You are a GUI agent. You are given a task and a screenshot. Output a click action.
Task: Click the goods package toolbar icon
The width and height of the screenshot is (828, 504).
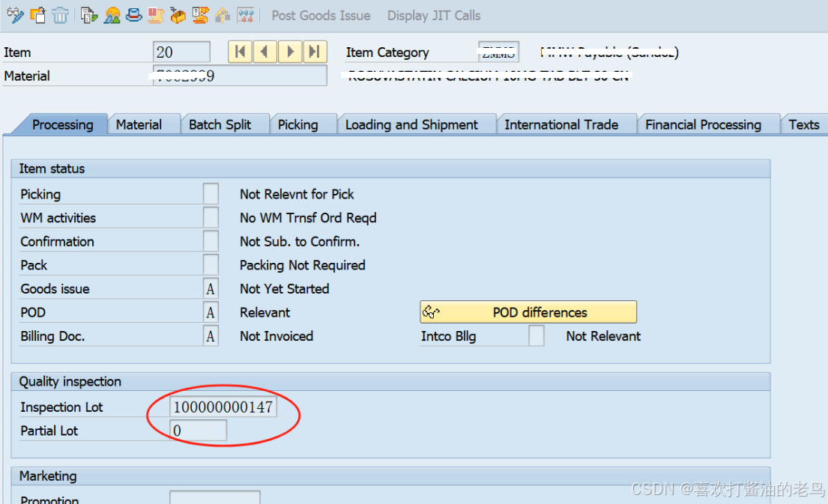click(x=177, y=14)
